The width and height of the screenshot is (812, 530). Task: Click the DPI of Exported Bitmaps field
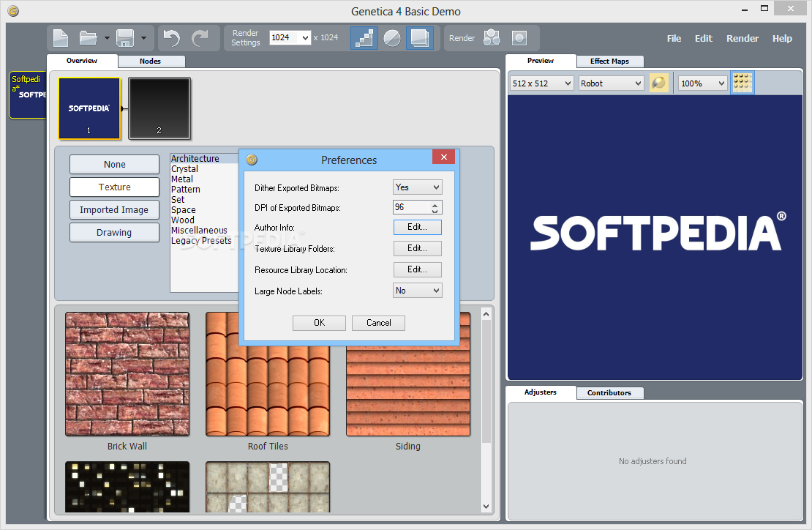click(x=418, y=207)
